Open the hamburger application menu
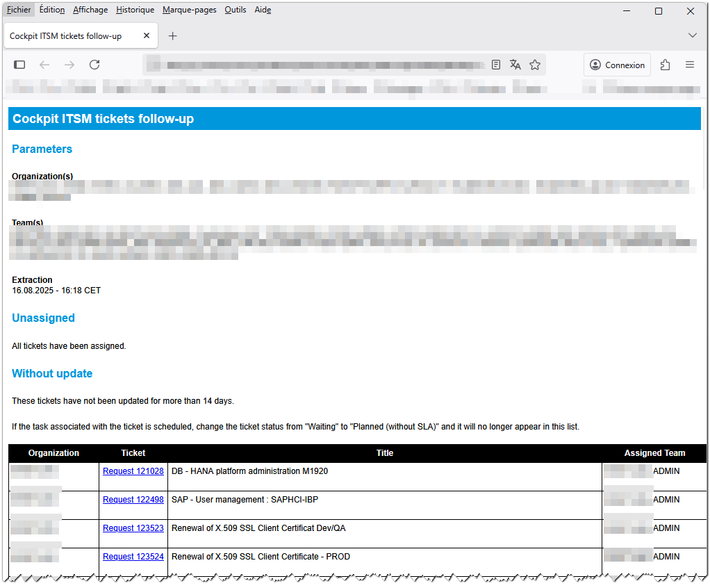This screenshot has height=588, width=710. coord(690,65)
